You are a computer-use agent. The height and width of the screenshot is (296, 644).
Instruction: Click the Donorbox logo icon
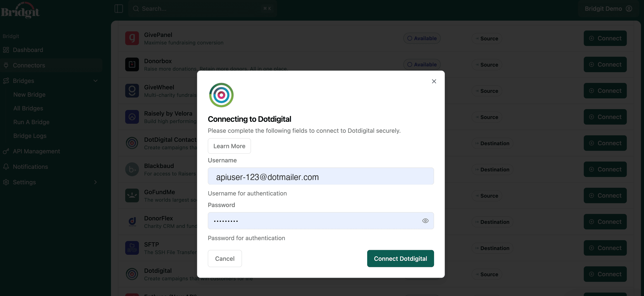132,64
